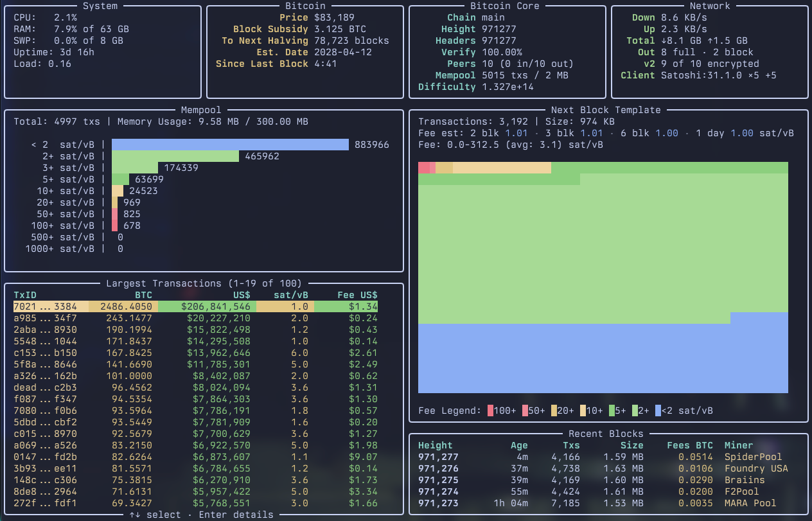812x521 pixels.
Task: Click the Fee est line in Next Block Template
Action: 606,133
